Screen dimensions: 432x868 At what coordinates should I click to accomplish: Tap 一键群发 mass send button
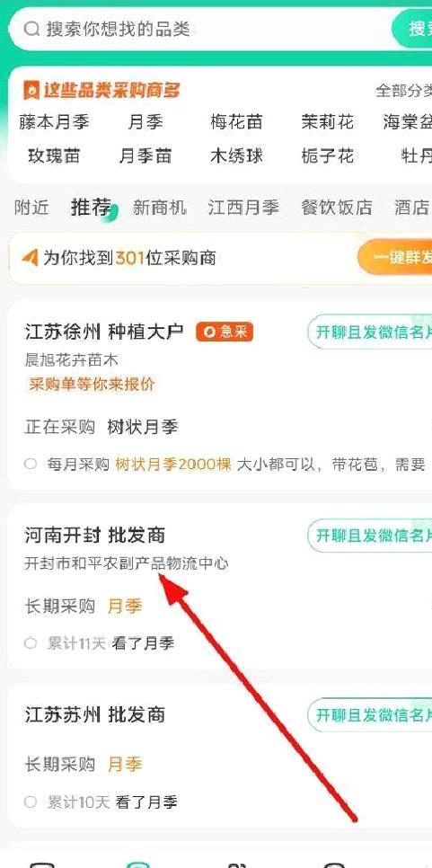click(395, 257)
